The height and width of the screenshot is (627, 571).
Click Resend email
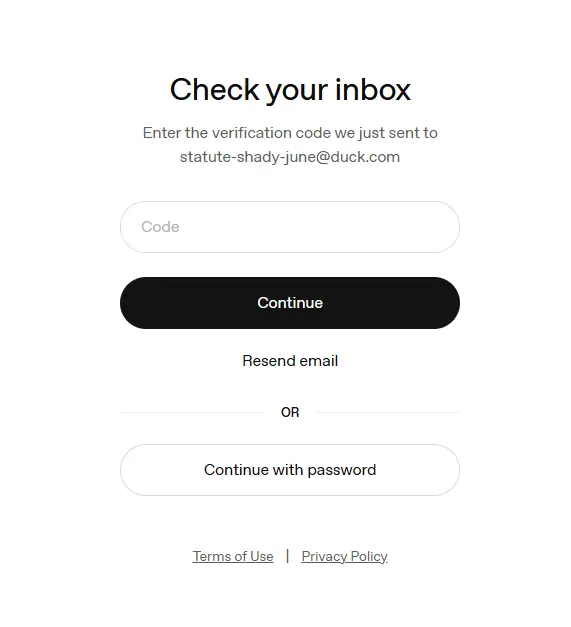click(290, 361)
